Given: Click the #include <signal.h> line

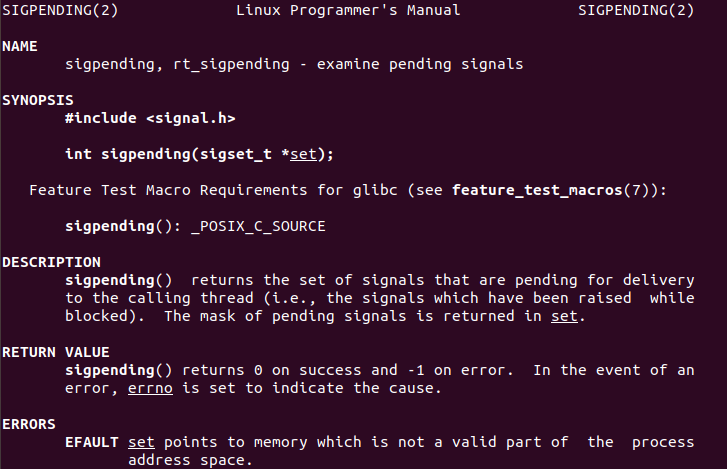Looking at the screenshot, I should pyautogui.click(x=150, y=118).
